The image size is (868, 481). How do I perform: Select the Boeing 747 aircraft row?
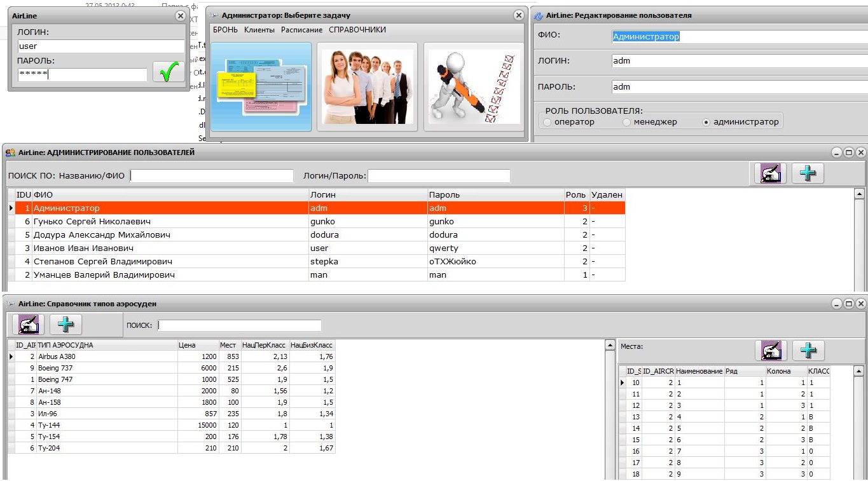171,379
